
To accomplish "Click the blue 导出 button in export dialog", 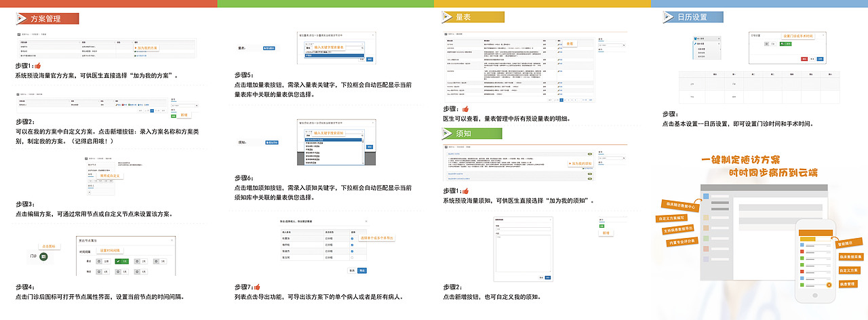I will [362, 271].
